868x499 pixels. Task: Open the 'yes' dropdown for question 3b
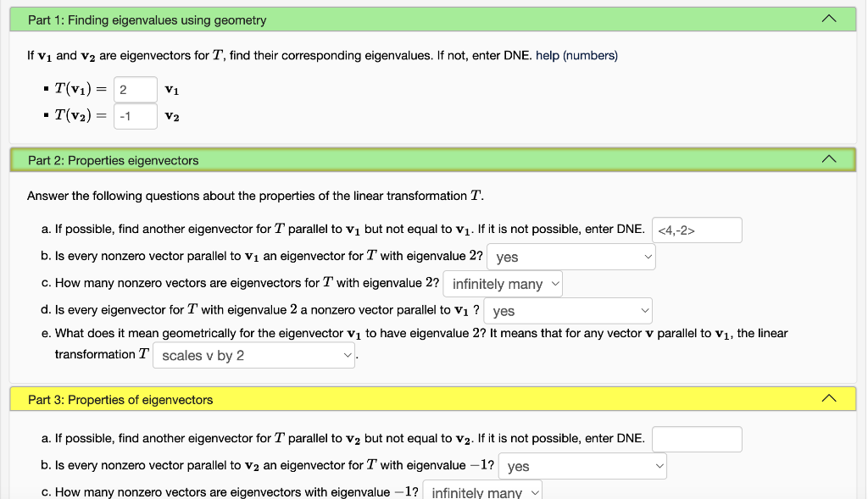tap(582, 466)
